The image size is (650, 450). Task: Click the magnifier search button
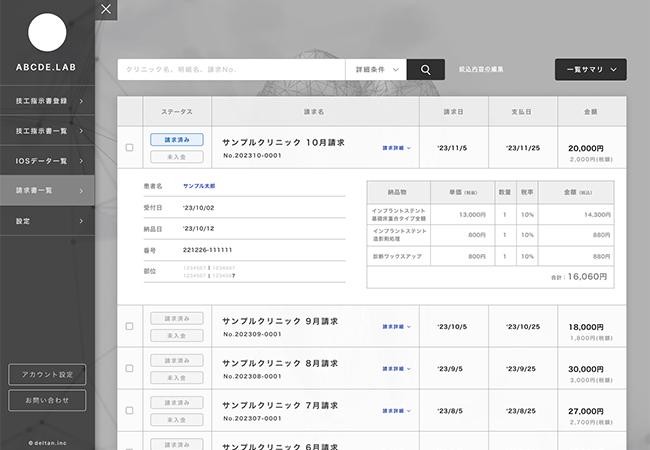(426, 70)
